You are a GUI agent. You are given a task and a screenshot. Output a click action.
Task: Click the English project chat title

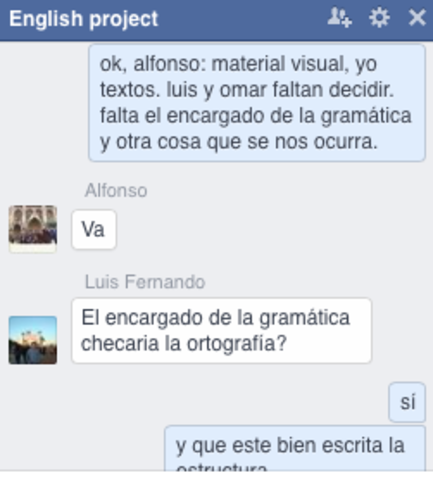[x=83, y=19]
